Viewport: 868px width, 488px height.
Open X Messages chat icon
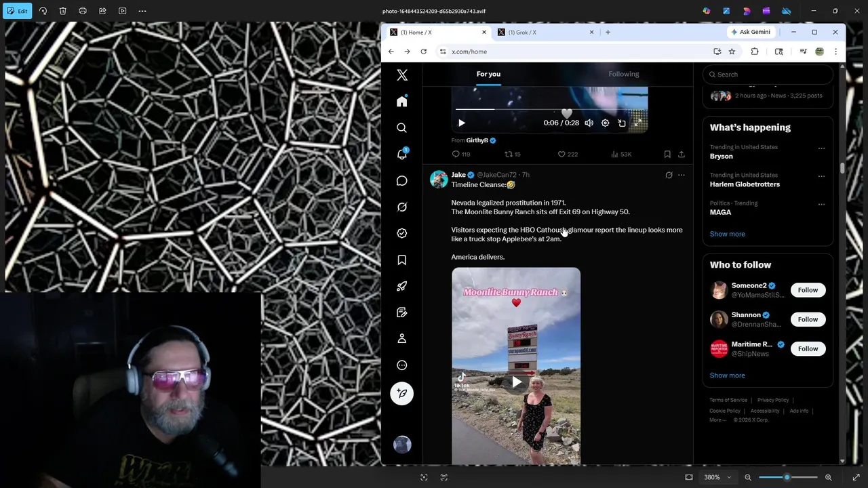tap(402, 180)
